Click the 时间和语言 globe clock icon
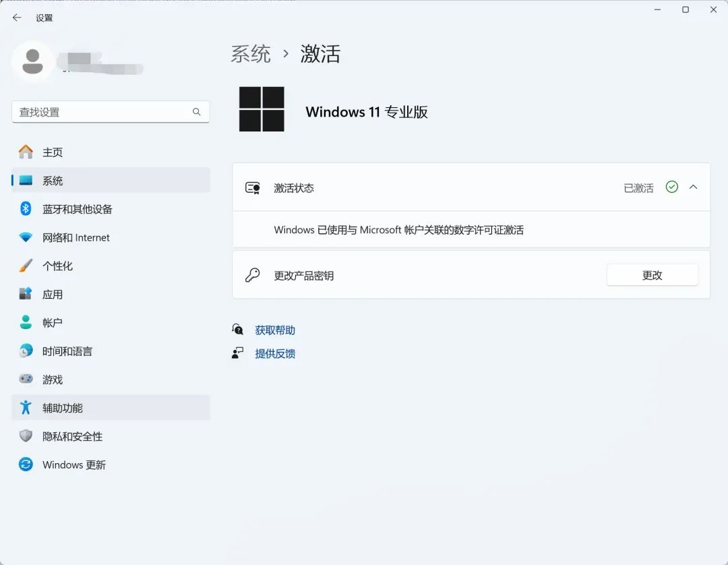 (26, 351)
